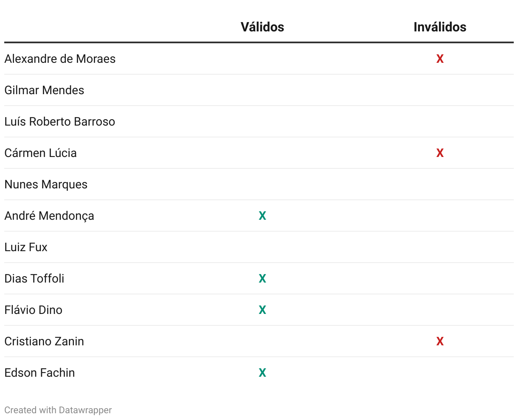The image size is (518, 420).
Task: Select the Luiz Fux row label
Action: pyautogui.click(x=26, y=247)
